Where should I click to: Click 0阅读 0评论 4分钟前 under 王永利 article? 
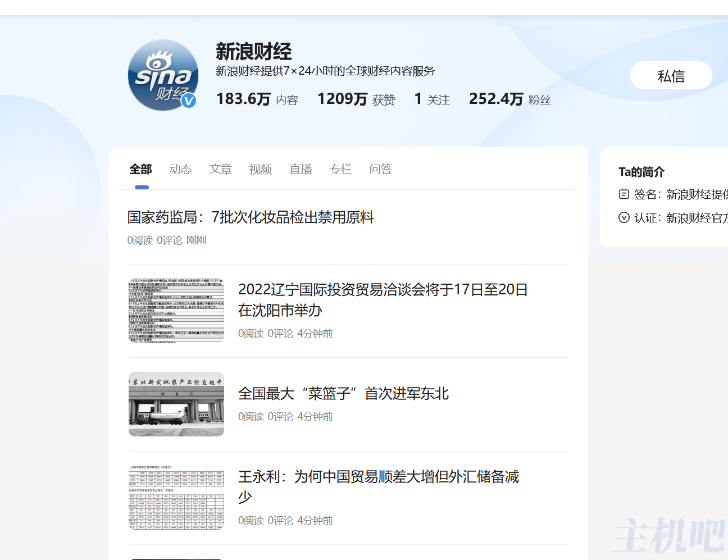[285, 521]
